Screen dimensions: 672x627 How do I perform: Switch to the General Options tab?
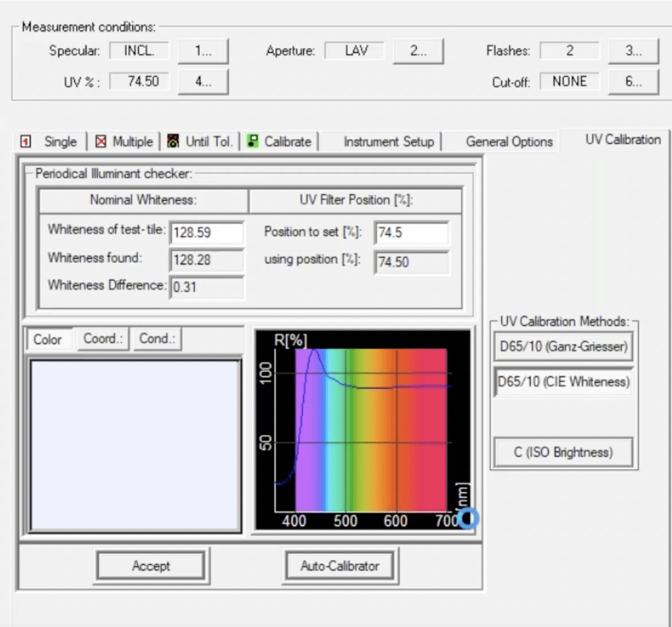(509, 142)
